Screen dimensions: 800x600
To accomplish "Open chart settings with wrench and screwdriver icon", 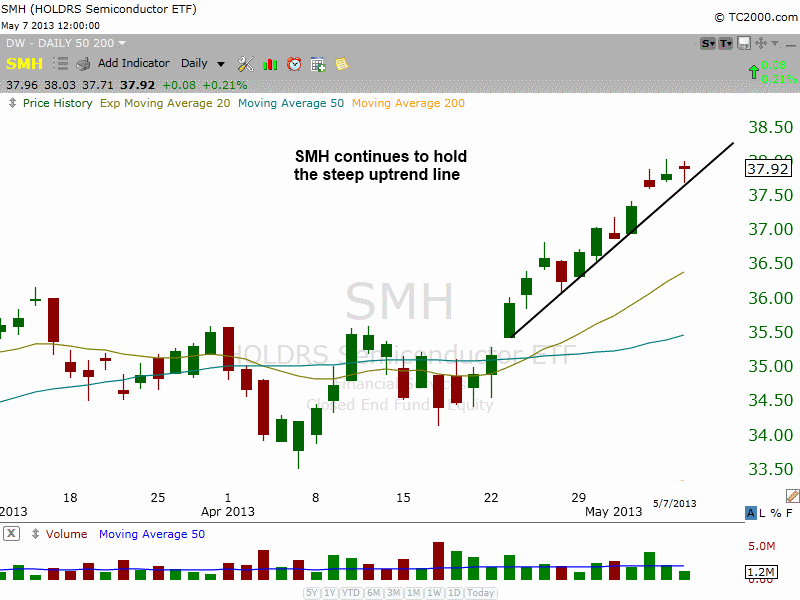I will coord(245,64).
